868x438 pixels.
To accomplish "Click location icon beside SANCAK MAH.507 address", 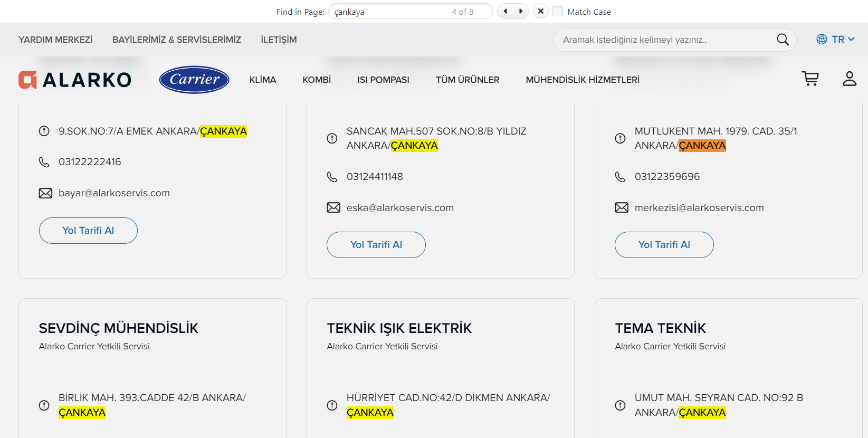I will click(332, 138).
